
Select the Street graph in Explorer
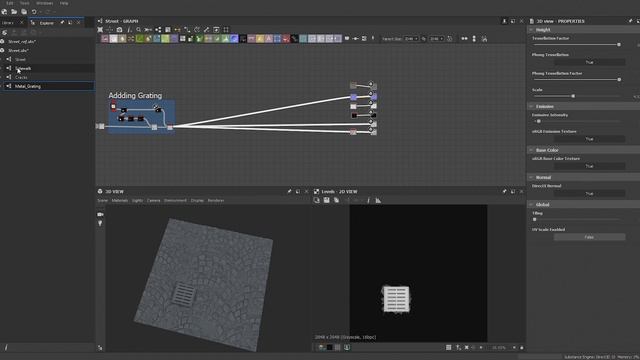coord(20,60)
